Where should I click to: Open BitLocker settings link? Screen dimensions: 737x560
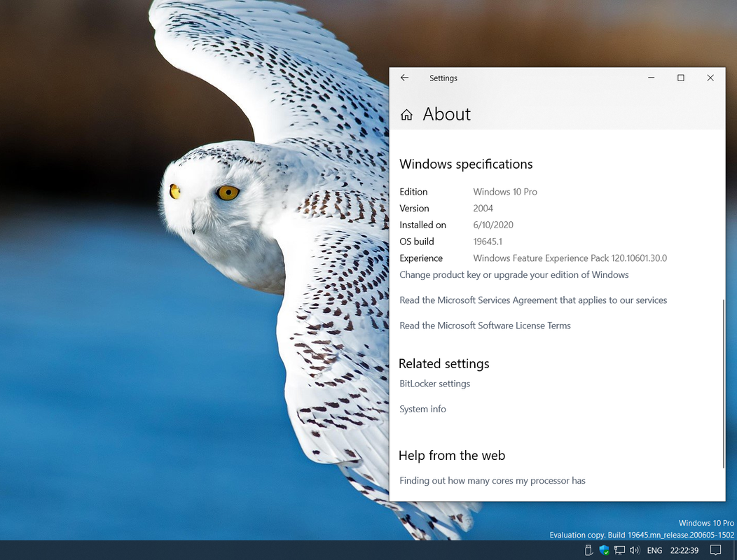[435, 384]
